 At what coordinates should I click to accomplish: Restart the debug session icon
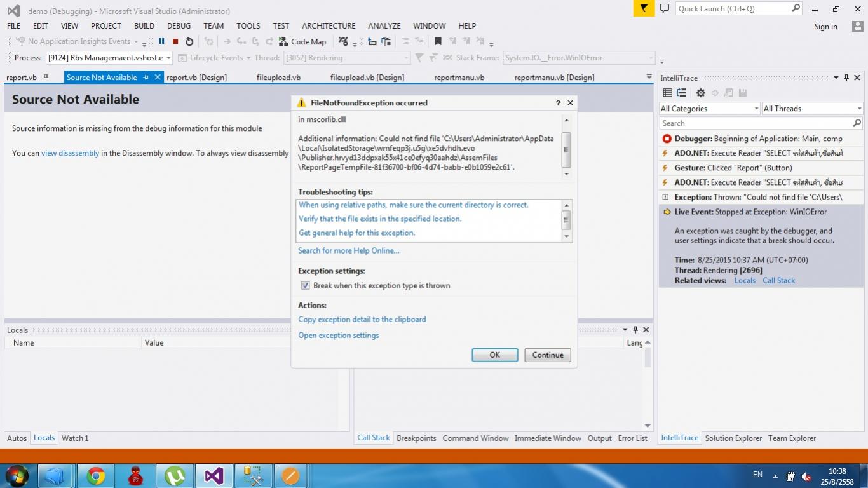click(189, 41)
